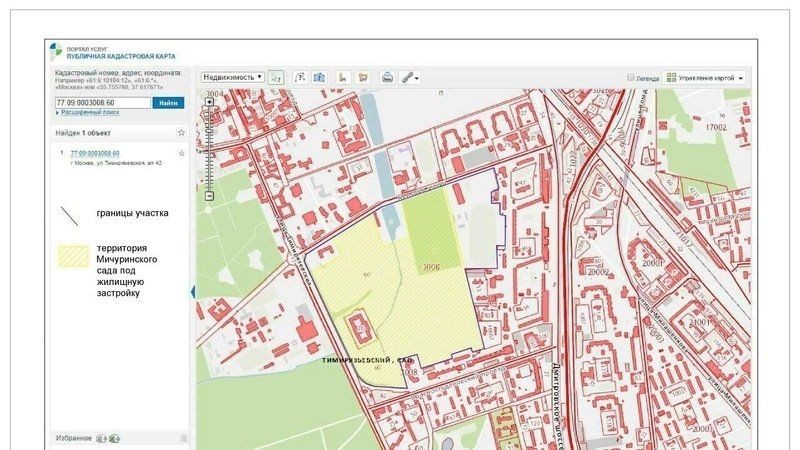
Task: Expand Расширенный поиск options
Action: coord(90,113)
